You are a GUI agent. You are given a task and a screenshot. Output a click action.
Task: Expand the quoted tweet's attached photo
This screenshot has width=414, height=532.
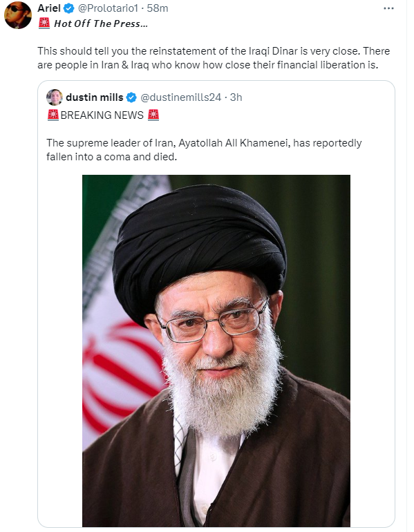tap(216, 351)
